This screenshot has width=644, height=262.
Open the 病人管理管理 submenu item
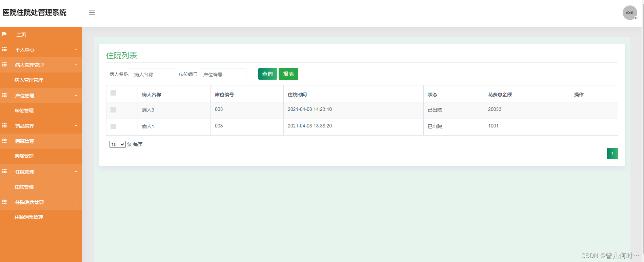29,80
